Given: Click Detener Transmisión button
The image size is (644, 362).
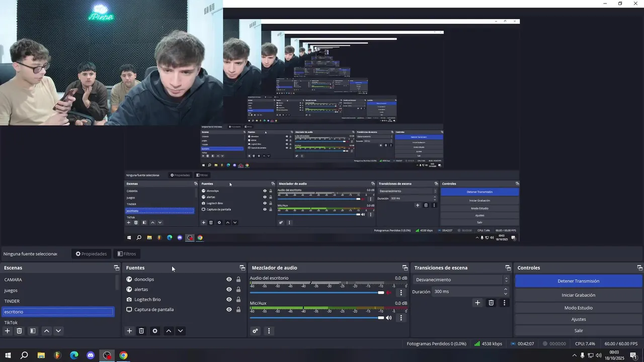Looking at the screenshot, I should [579, 281].
